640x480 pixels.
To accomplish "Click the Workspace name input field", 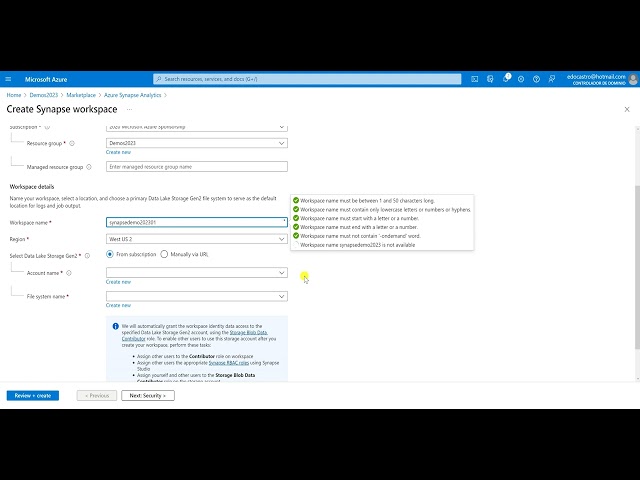I will pos(197,222).
